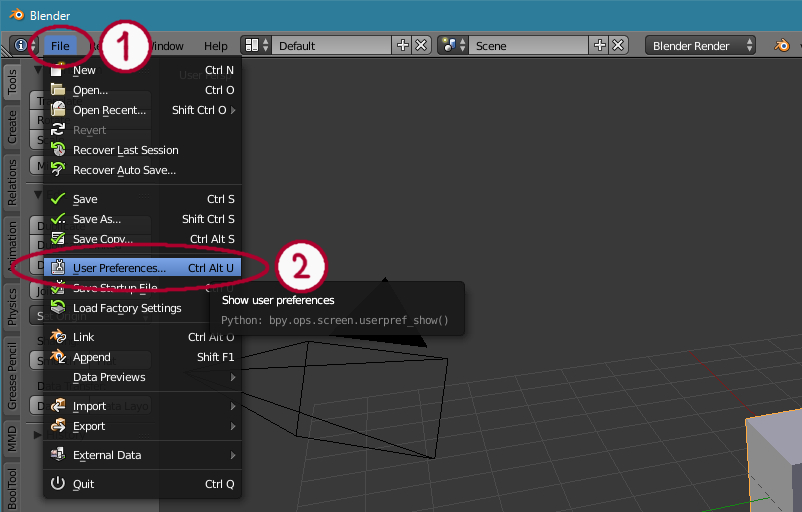Image resolution: width=802 pixels, height=512 pixels.
Task: Add a new scene with plus button
Action: (600, 45)
